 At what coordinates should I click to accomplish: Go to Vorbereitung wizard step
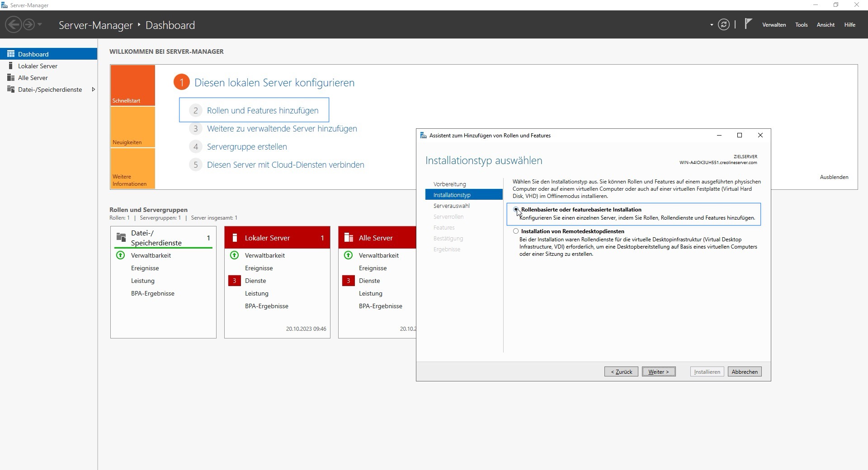coord(449,184)
